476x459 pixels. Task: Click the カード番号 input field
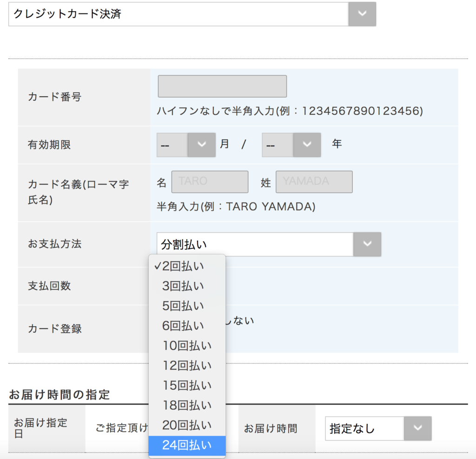(x=222, y=86)
